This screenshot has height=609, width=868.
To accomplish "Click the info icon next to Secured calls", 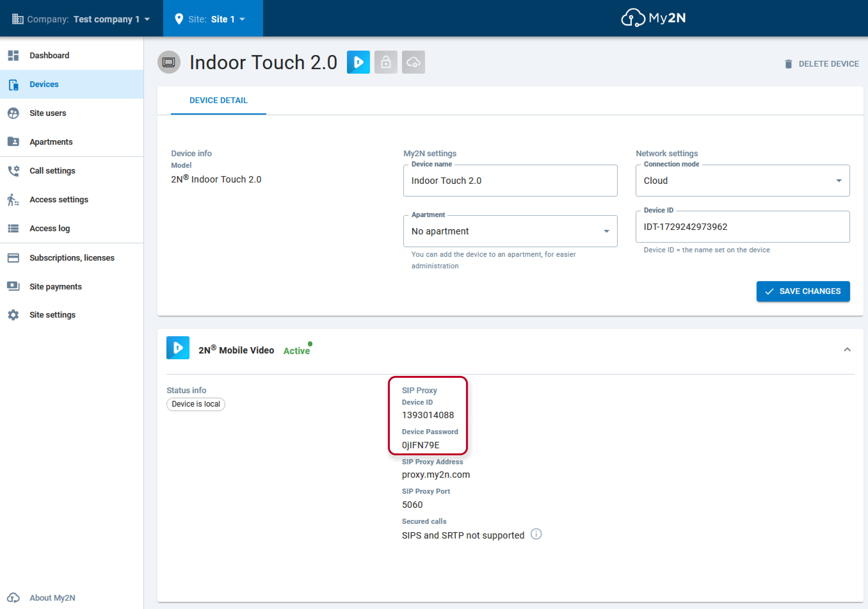I will 536,534.
